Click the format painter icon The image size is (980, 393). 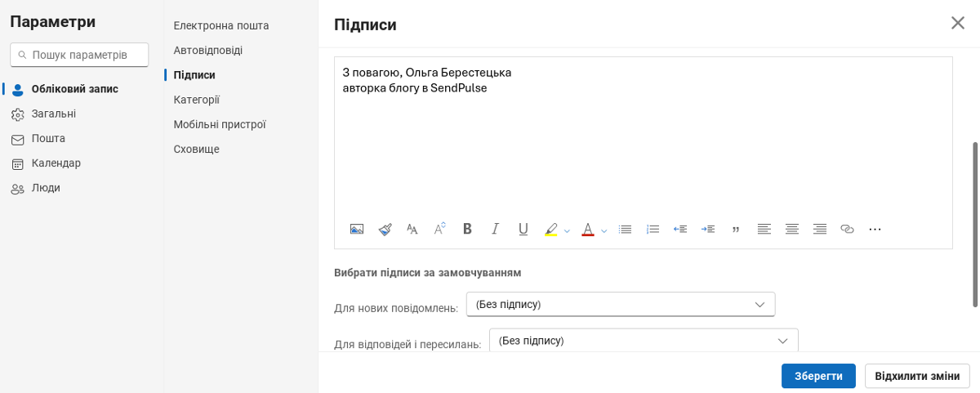(x=385, y=230)
